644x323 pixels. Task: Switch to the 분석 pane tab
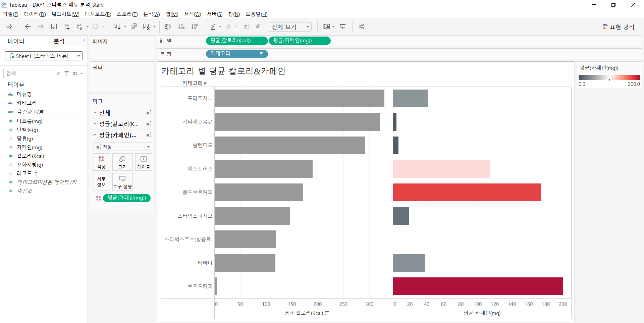(59, 41)
